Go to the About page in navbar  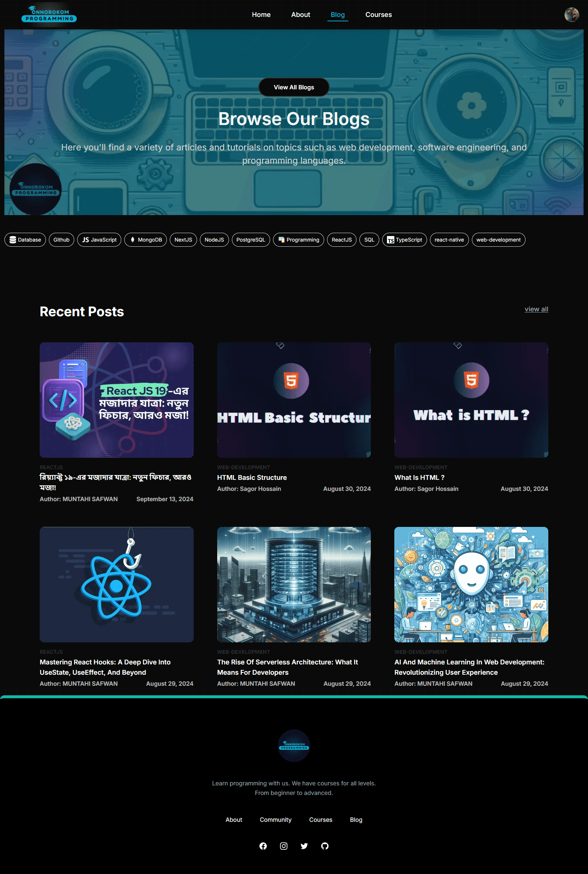[x=300, y=15]
